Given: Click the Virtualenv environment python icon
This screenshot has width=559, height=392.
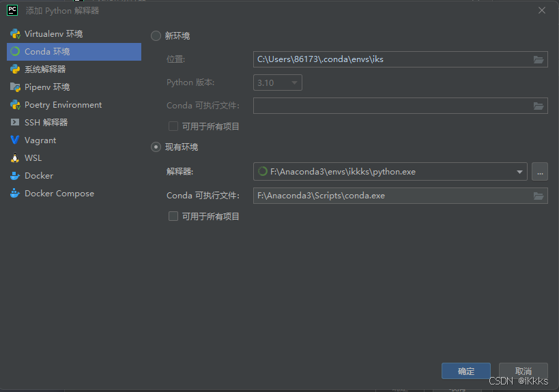Looking at the screenshot, I should [x=15, y=34].
